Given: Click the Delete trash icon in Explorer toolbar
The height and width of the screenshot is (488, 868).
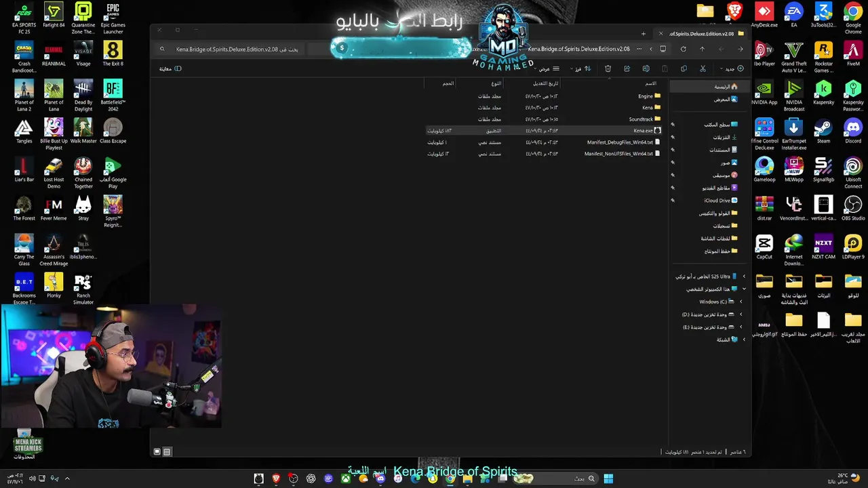Looking at the screenshot, I should (608, 68).
